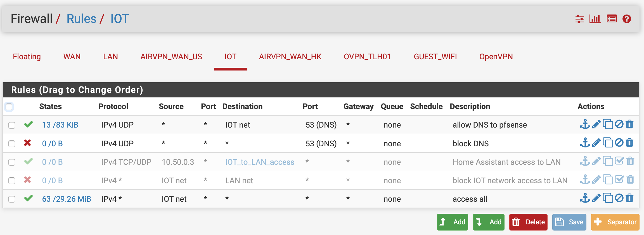Open the firewall log list icon
This screenshot has height=235, width=644.
(612, 19)
